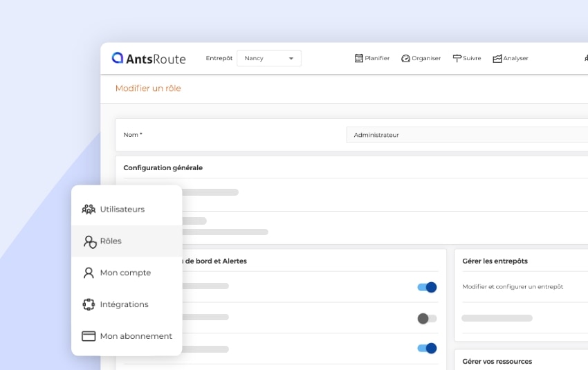Open the Analyser section label

516,58
